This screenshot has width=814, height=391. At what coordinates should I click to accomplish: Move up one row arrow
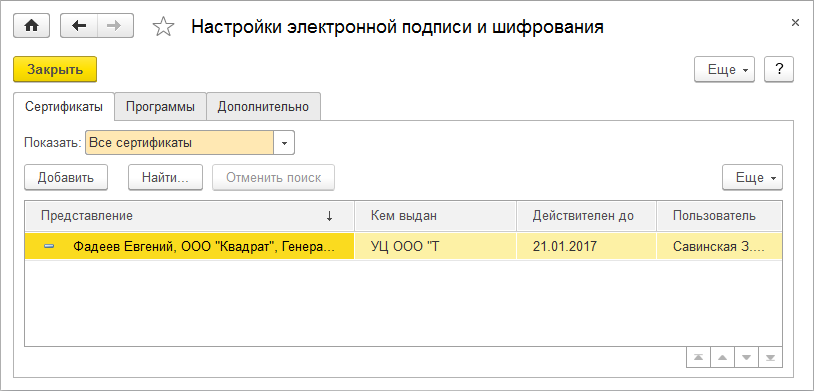723,357
